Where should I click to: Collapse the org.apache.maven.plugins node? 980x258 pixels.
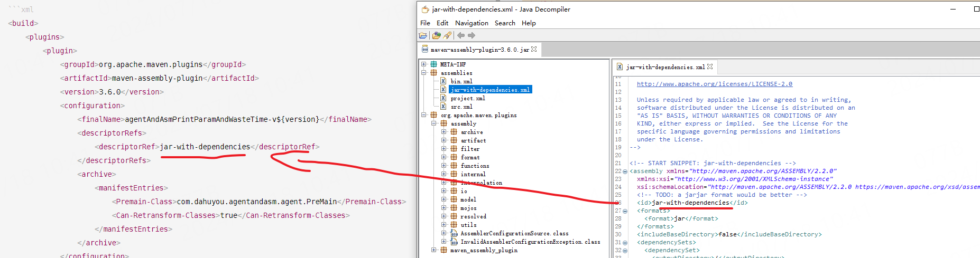(x=424, y=115)
